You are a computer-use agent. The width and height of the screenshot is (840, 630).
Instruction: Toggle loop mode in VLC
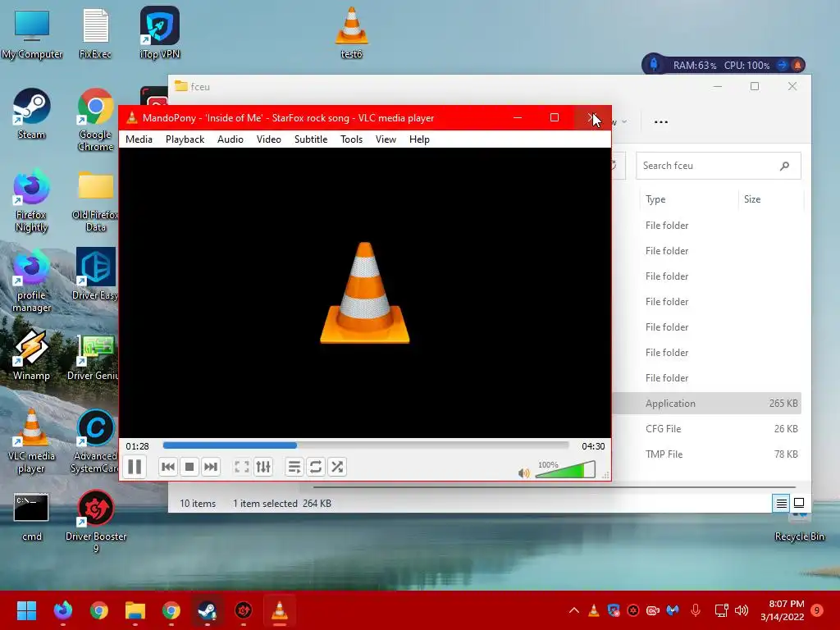316,467
